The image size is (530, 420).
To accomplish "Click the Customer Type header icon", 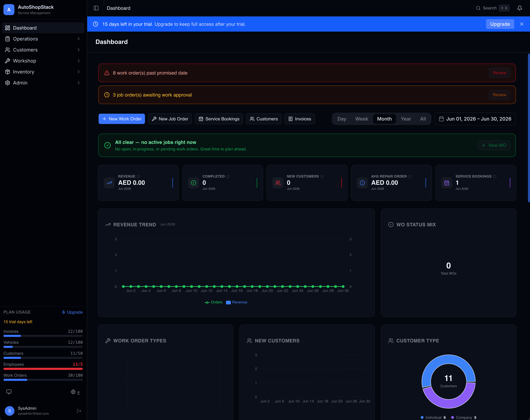I will point(391,341).
